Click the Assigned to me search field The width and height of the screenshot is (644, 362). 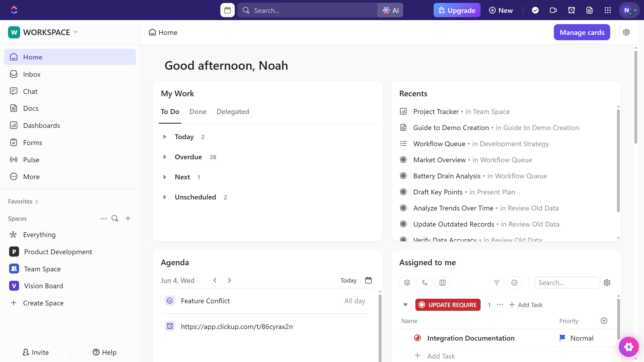point(566,283)
